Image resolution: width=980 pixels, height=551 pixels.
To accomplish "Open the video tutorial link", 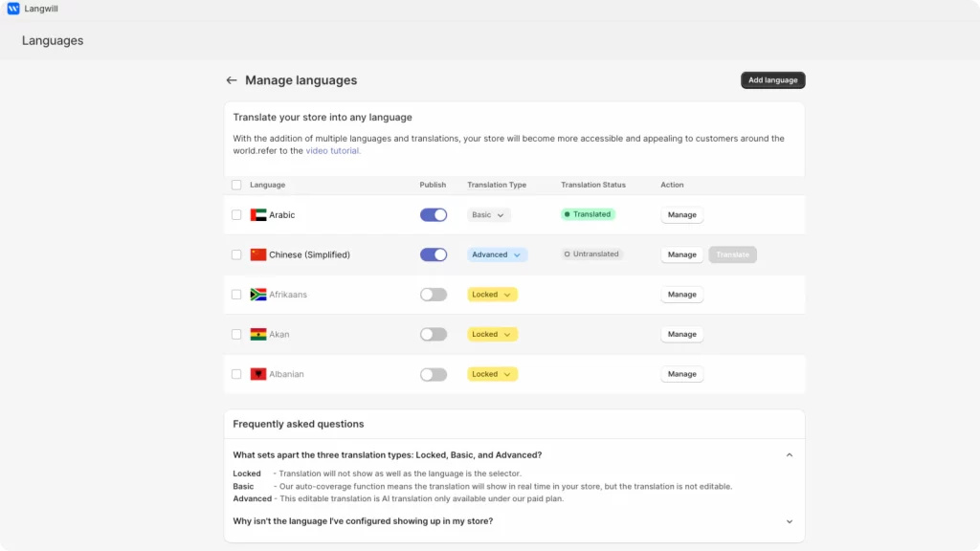I will pos(332,150).
